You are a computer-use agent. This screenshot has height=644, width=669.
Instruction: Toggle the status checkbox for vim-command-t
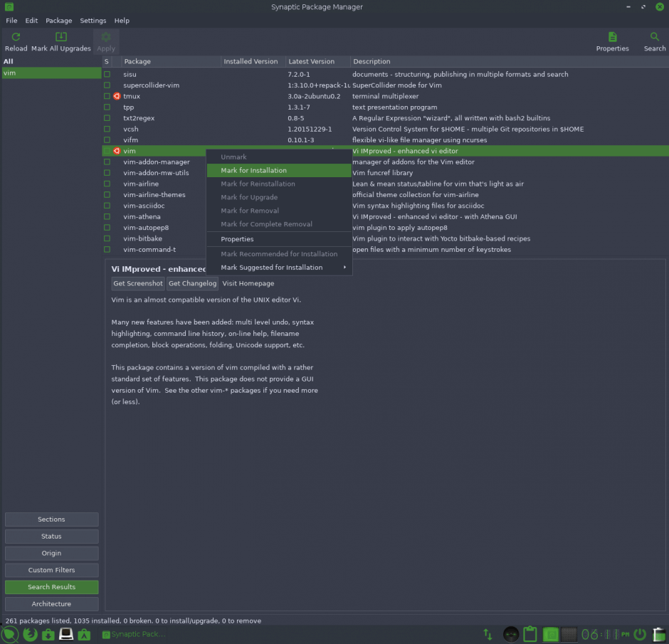click(107, 250)
